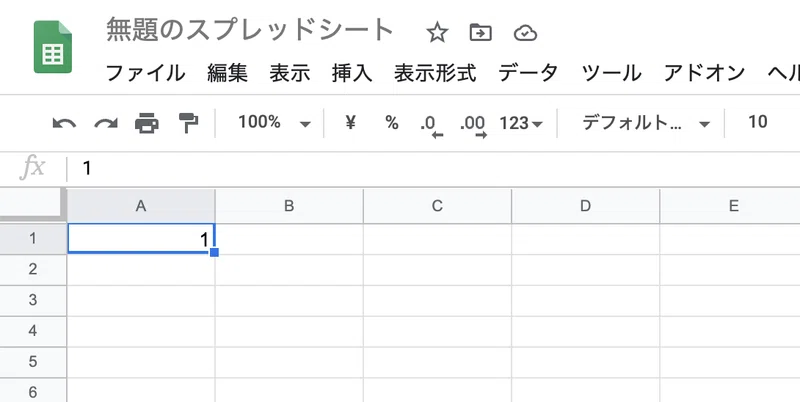This screenshot has height=402, width=800.
Task: Open the 表示形式 menu
Action: click(435, 73)
